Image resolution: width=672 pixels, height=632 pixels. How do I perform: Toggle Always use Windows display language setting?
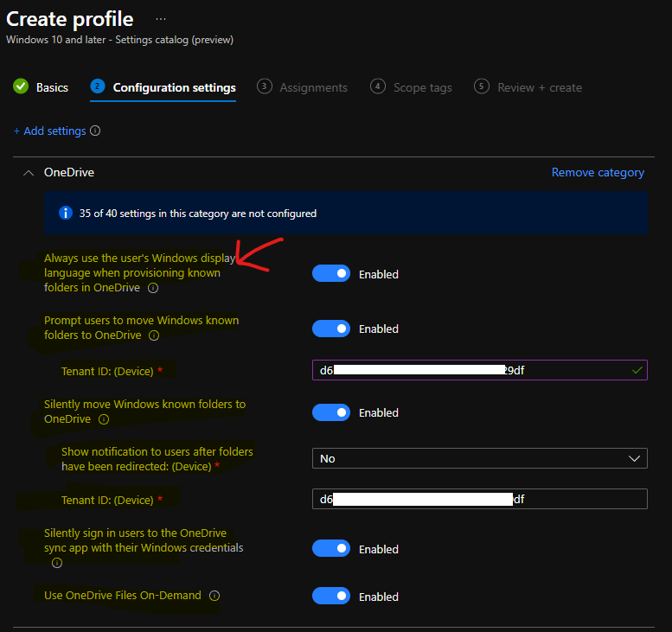click(331, 273)
